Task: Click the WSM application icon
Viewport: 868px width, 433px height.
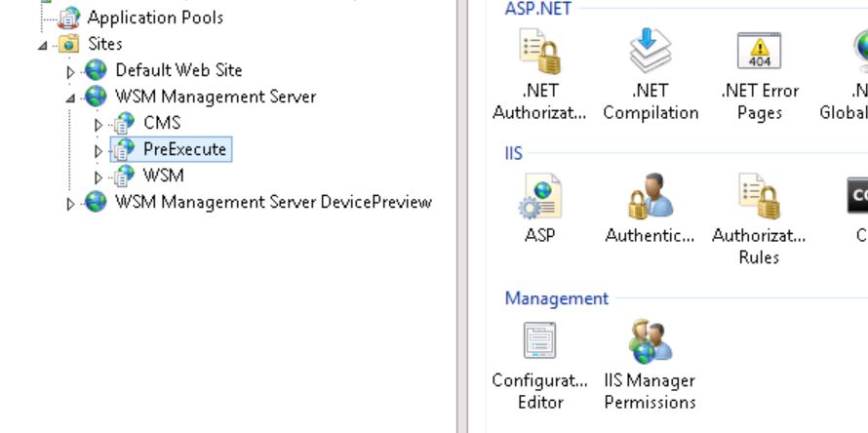Action: point(124,176)
